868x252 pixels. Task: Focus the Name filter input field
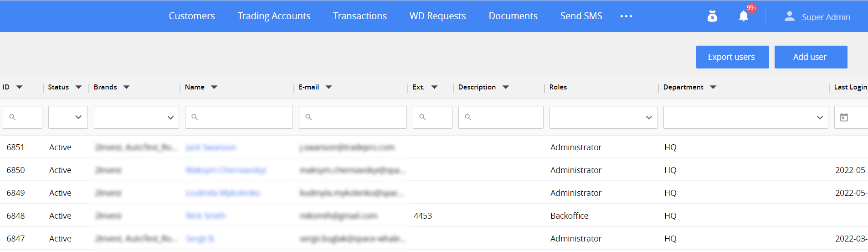(x=239, y=117)
